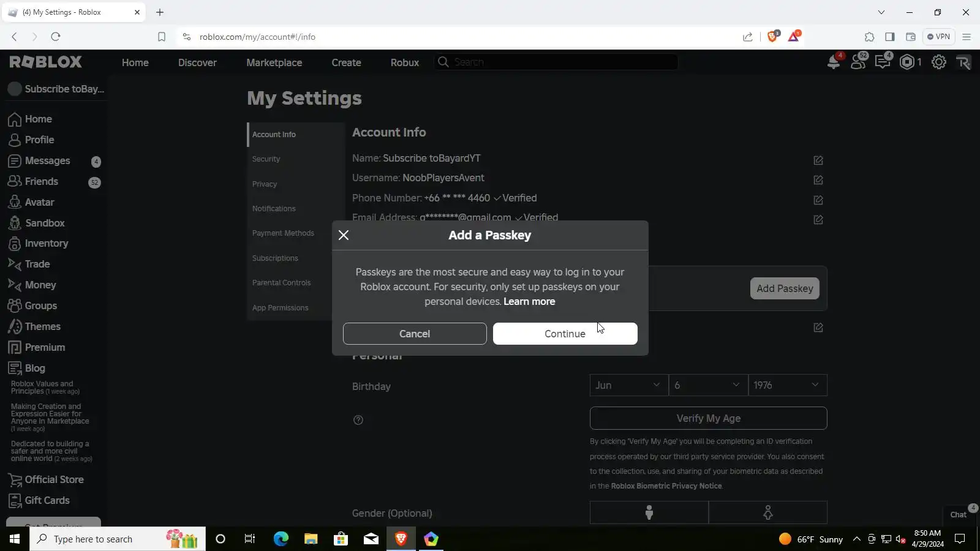Open the Roblox logo home link
This screenshot has width=980, height=551.
pyautogui.click(x=46, y=62)
